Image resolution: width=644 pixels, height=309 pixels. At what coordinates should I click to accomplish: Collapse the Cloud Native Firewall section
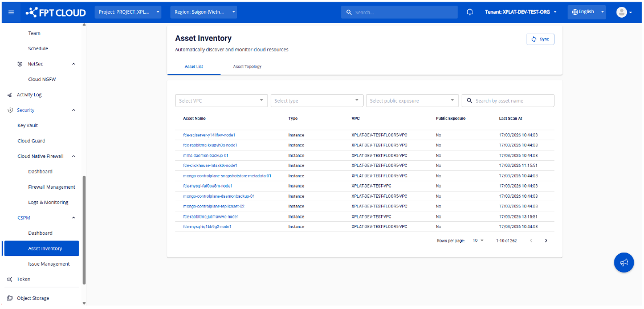(x=74, y=156)
